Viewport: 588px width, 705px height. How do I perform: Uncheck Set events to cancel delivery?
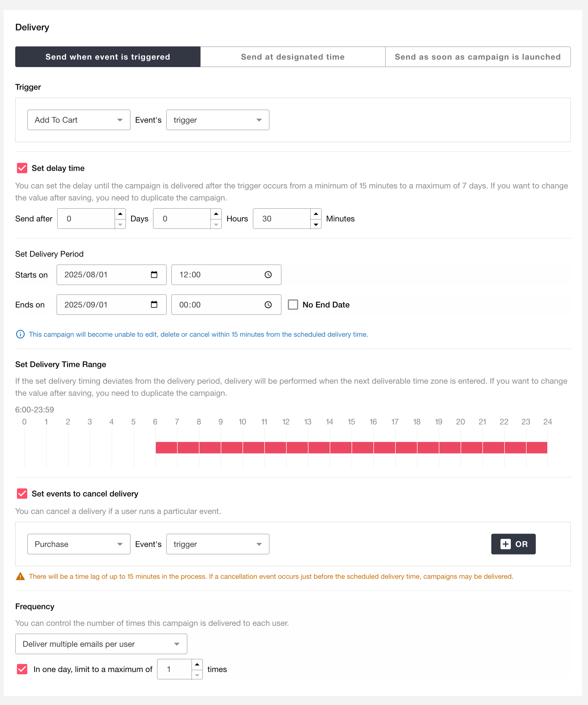(x=22, y=494)
